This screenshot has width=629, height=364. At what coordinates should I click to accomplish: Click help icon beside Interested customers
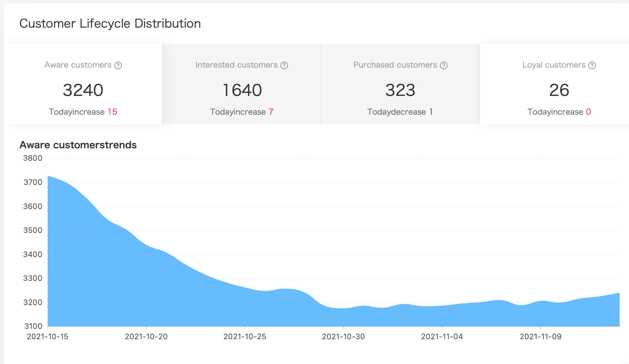tap(284, 65)
